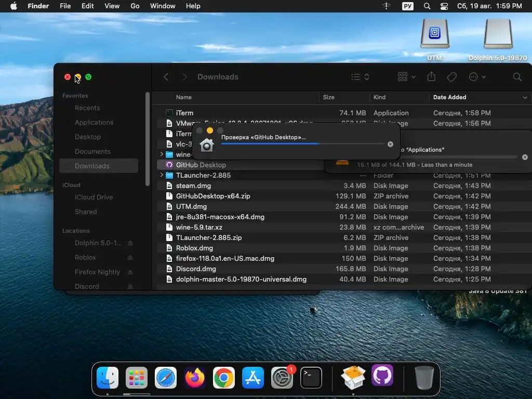Screen dimensions: 532x399
Task: Click the menu bar date and time
Action: pyautogui.click(x=489, y=6)
